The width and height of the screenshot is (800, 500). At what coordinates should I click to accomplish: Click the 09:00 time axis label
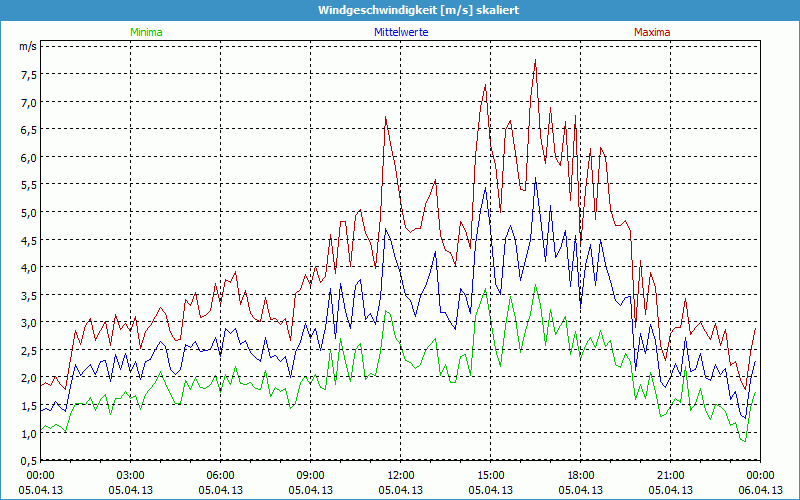click(310, 476)
